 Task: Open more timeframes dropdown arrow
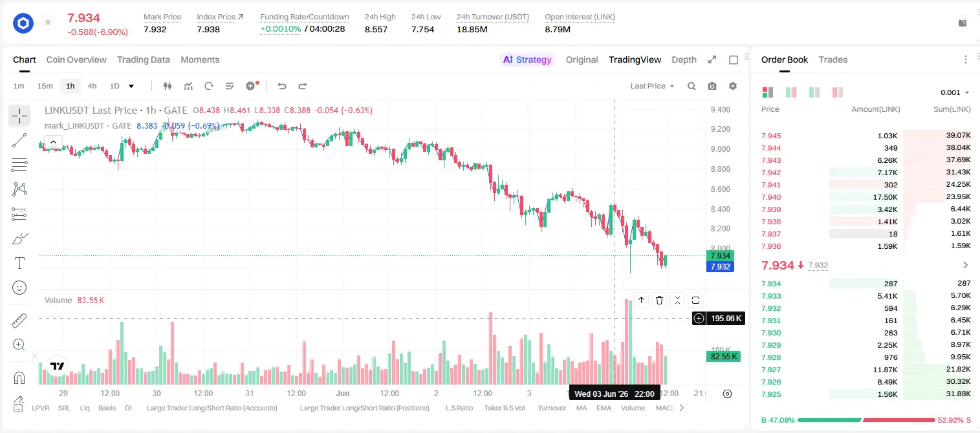coord(131,86)
